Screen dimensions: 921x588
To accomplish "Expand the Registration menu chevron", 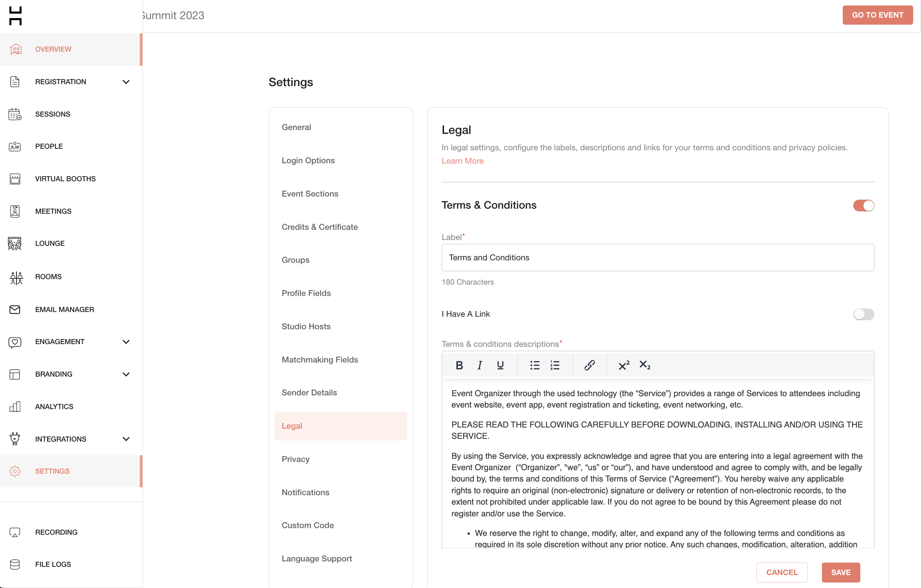I will (x=126, y=82).
